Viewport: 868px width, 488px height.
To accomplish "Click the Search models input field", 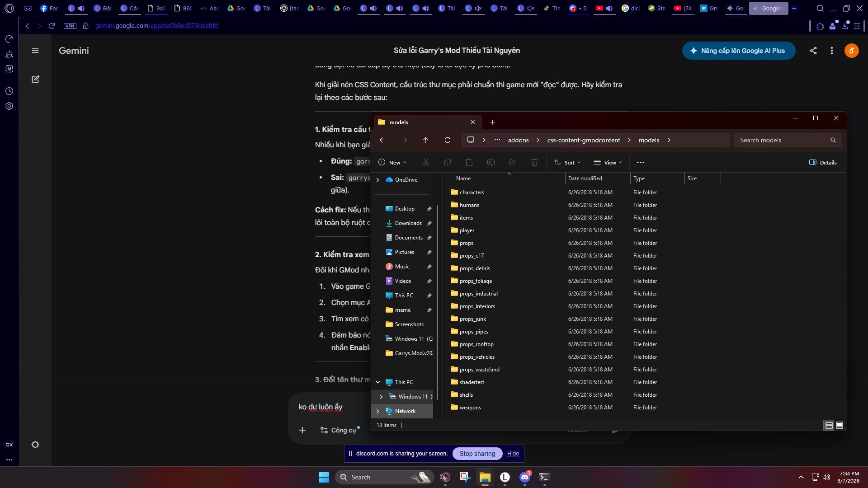I will pyautogui.click(x=782, y=140).
